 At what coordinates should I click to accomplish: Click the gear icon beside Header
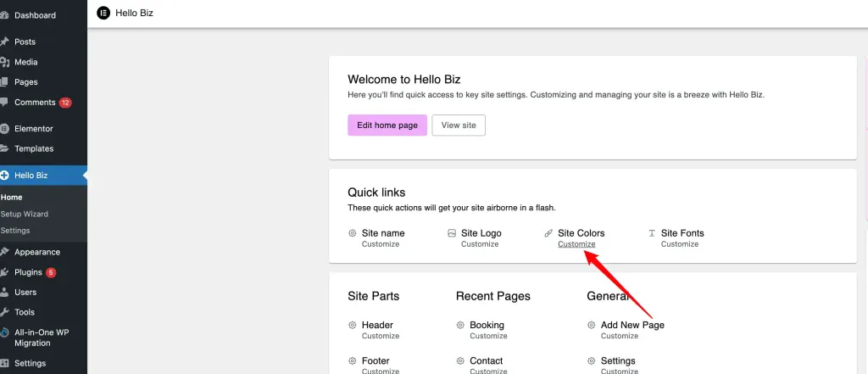pyautogui.click(x=352, y=326)
